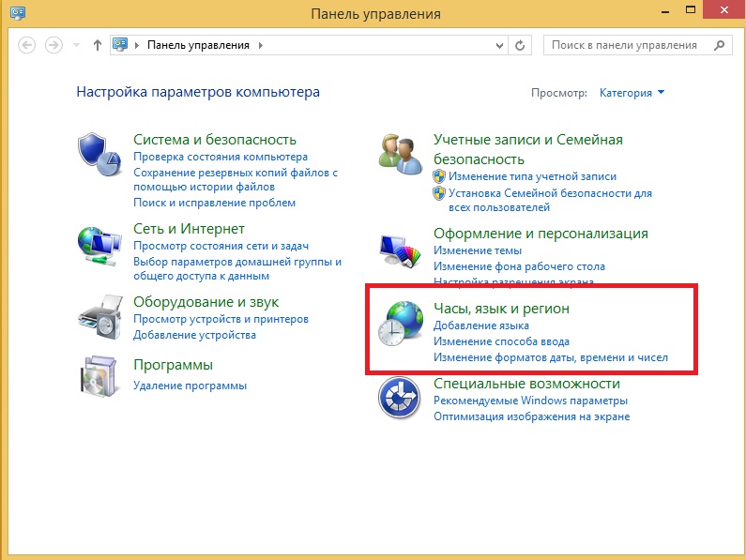Maximize the Панель управления window
The height and width of the screenshot is (560, 746).
point(691,10)
